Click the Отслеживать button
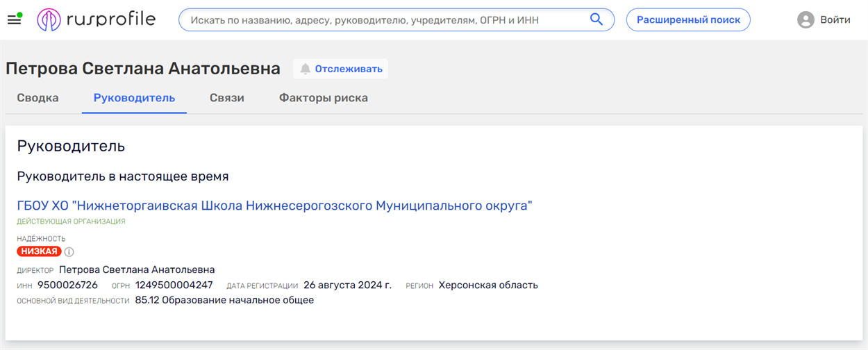 (x=340, y=69)
